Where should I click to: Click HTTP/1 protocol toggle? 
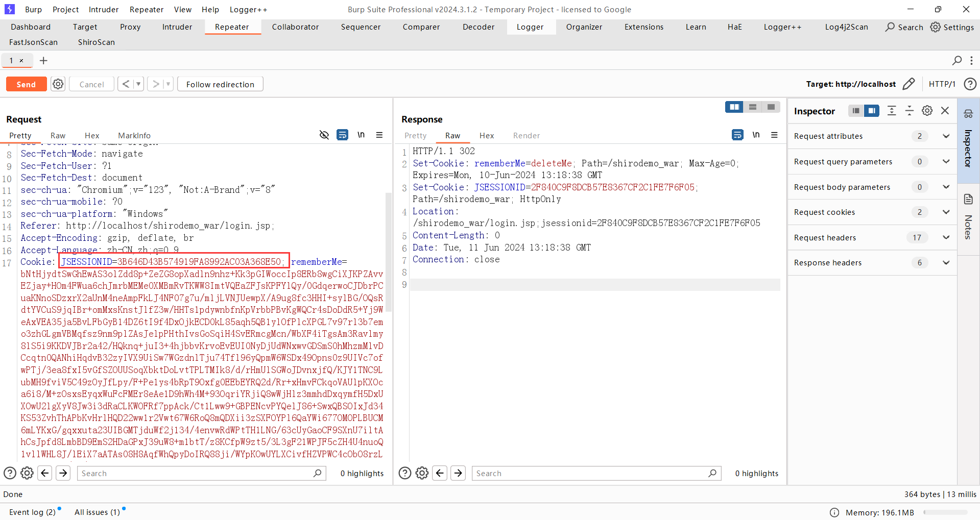click(942, 84)
